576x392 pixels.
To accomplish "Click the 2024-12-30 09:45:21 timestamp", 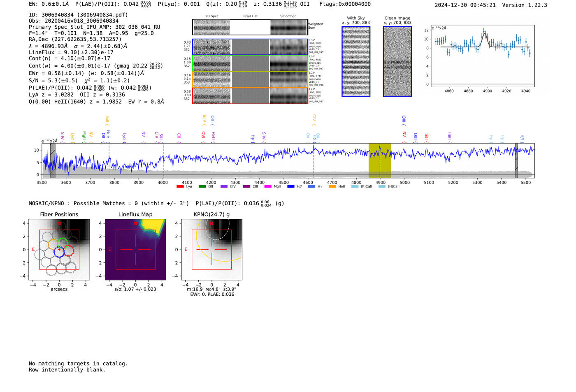I will (465, 5).
